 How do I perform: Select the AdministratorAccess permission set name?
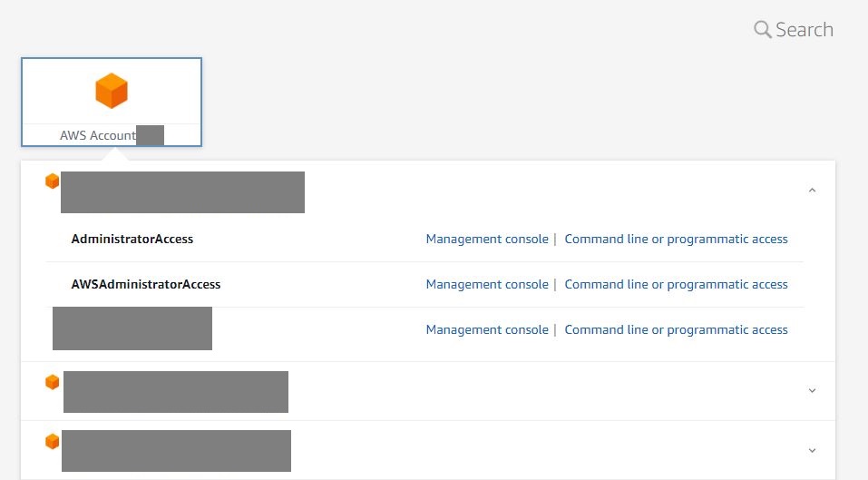132,240
